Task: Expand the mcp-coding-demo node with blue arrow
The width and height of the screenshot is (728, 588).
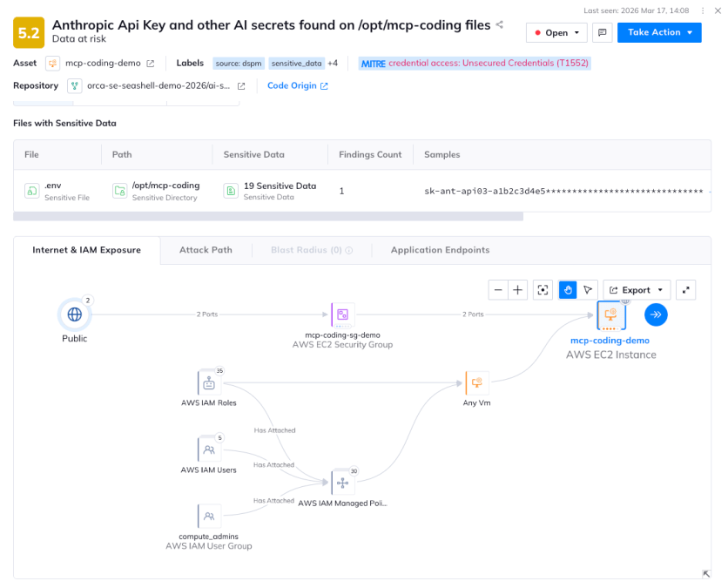Action: pos(656,314)
